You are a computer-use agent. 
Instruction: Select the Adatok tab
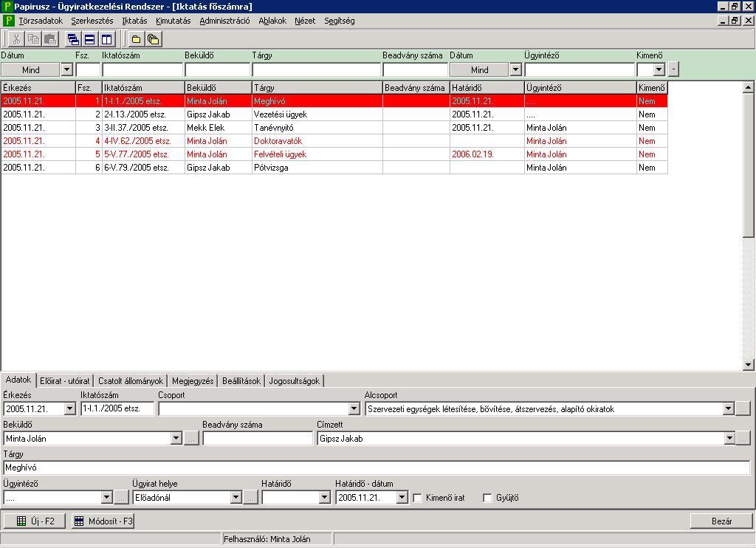(x=18, y=380)
